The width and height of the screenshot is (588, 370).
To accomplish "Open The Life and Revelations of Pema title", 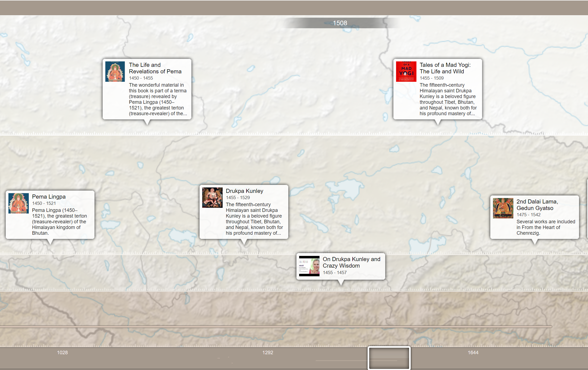I will pos(155,68).
